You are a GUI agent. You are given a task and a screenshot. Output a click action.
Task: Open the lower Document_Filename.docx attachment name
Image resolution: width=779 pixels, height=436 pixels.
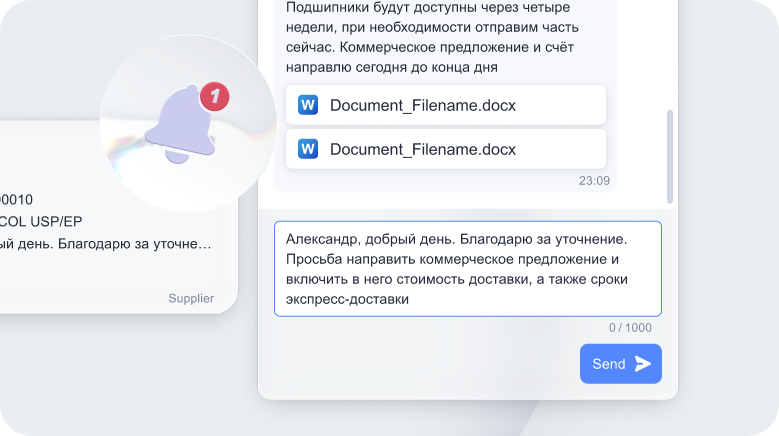click(422, 149)
